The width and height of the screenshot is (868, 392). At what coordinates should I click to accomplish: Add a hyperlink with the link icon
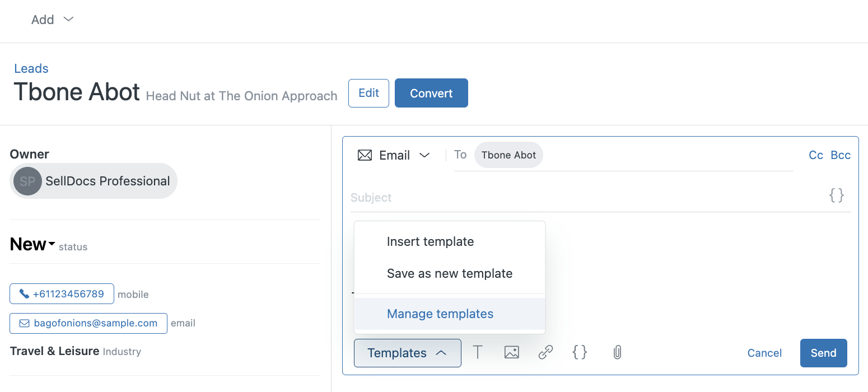coord(545,352)
